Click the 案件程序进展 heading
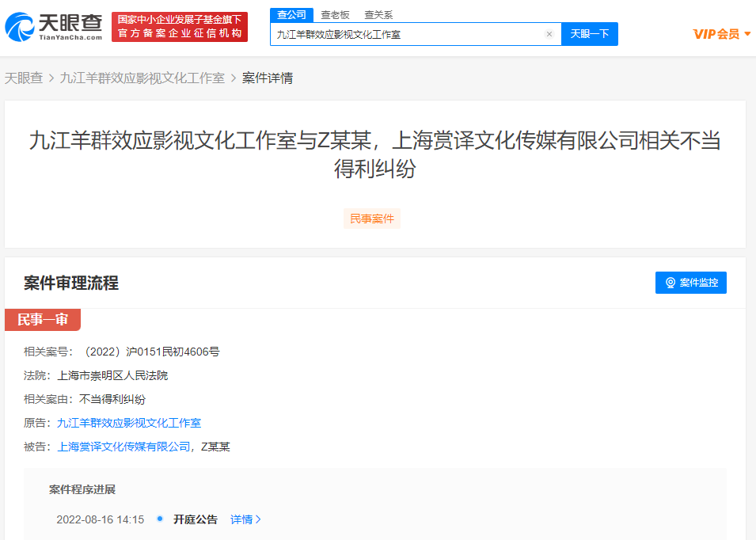Image resolution: width=756 pixels, height=540 pixels. click(82, 489)
